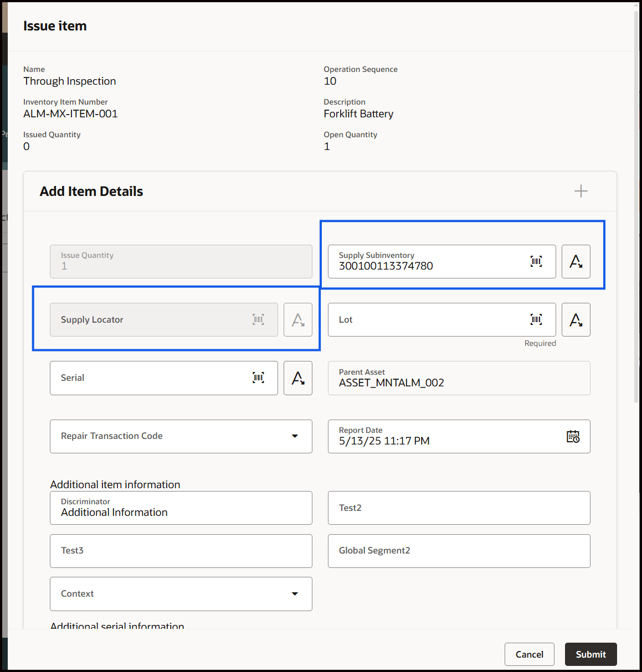Click the plus icon in Add Item Details

581,191
